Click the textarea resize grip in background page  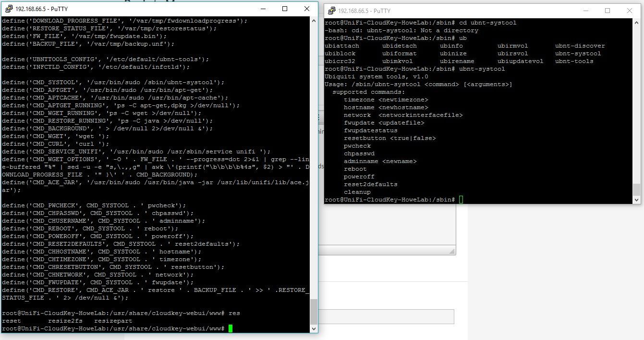[x=452, y=251]
